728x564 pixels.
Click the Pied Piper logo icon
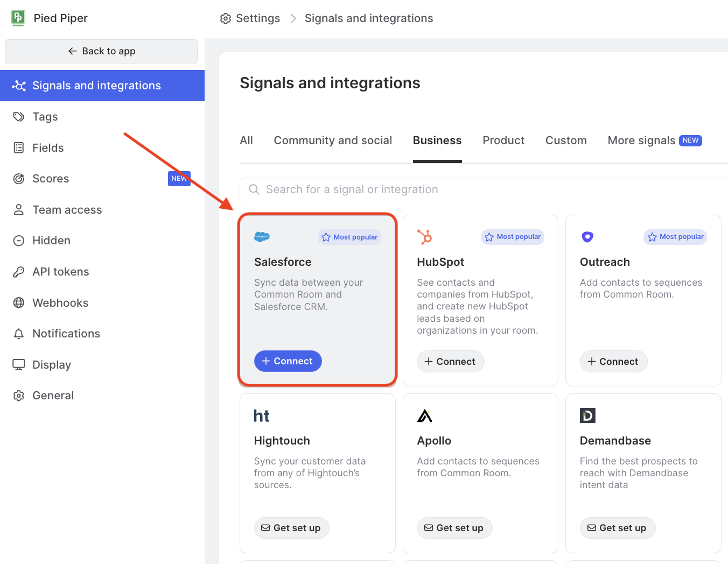click(18, 18)
